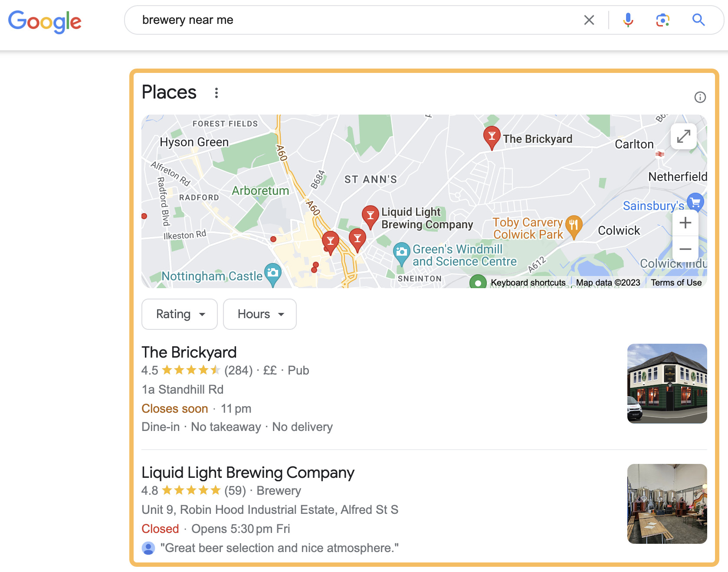Start the search with the magnifier icon
The height and width of the screenshot is (572, 728).
coord(698,20)
